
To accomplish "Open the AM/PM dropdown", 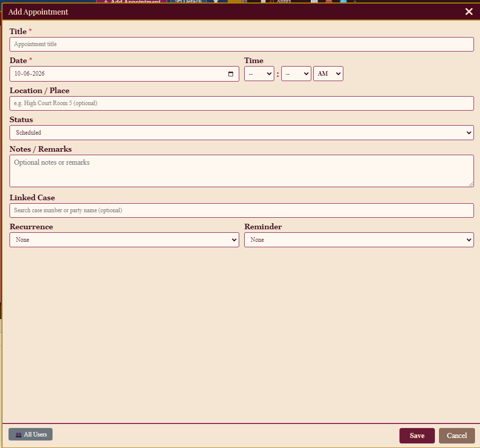I will (x=328, y=74).
